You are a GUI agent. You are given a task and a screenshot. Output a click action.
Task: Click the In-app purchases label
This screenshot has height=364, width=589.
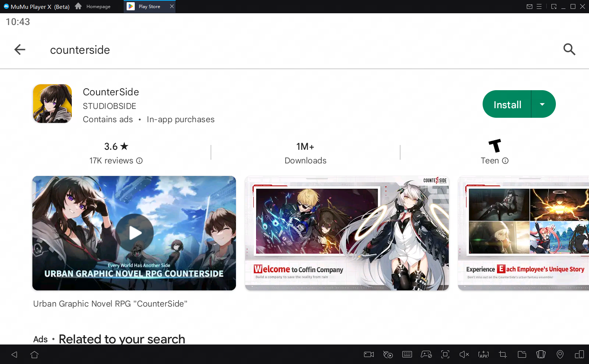(180, 119)
